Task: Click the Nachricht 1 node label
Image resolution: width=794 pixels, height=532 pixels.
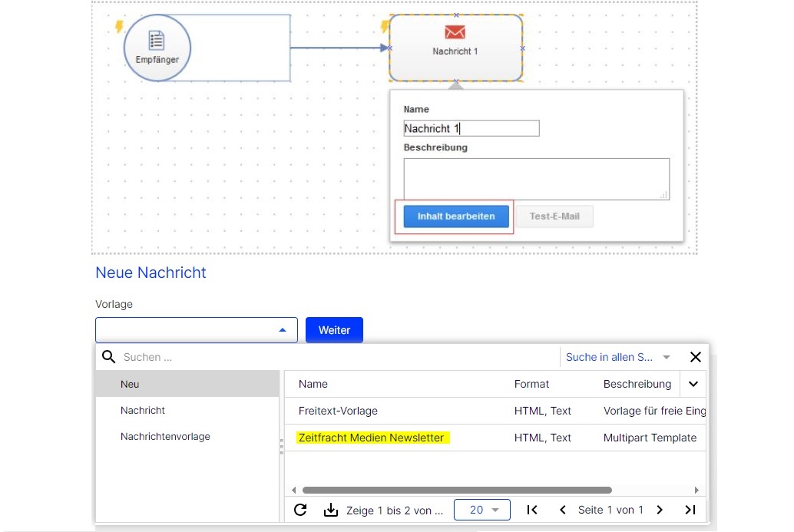Action: pyautogui.click(x=455, y=51)
